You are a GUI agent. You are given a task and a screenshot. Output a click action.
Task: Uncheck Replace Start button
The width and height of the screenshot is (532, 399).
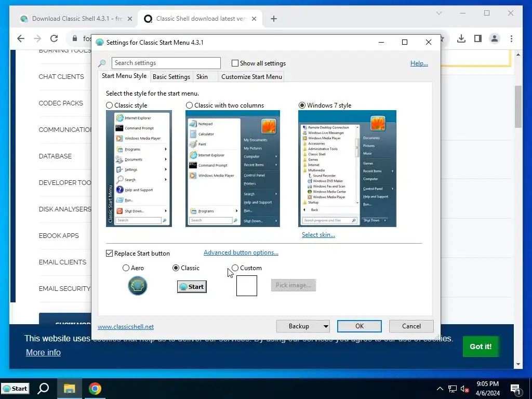(109, 254)
